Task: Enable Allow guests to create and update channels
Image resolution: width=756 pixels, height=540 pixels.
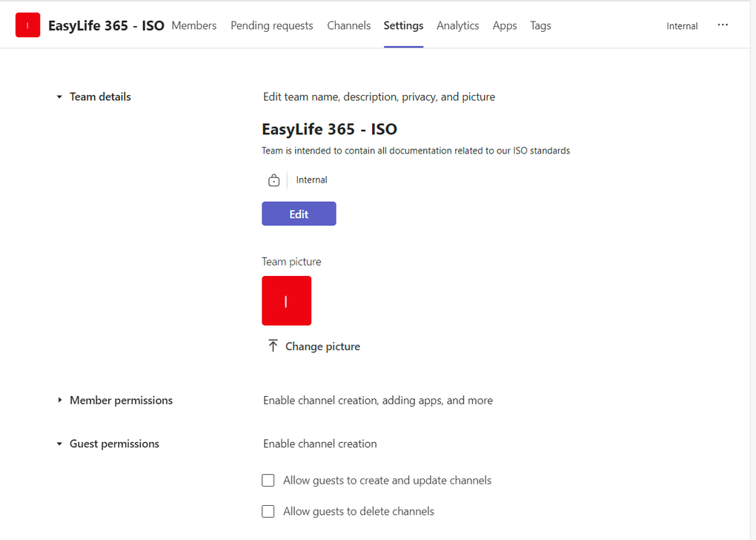Action: click(268, 481)
